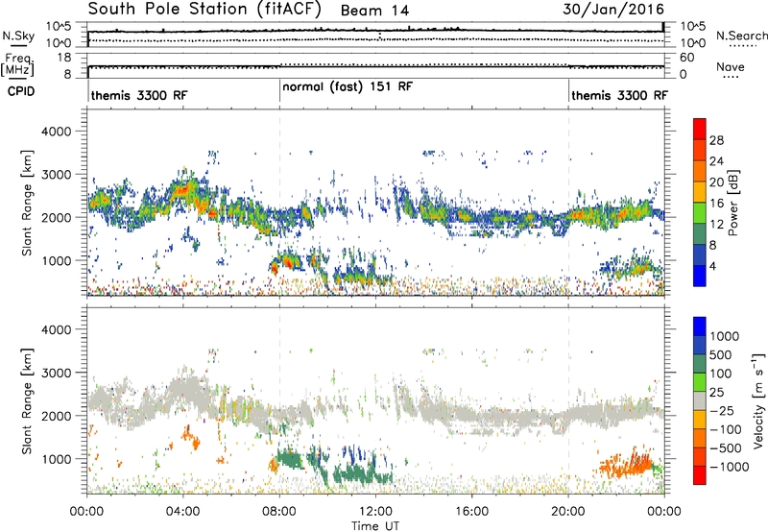The width and height of the screenshot is (768, 532).
Task: Click the 'normal (fast) 151 RF' label
Action: tap(348, 86)
